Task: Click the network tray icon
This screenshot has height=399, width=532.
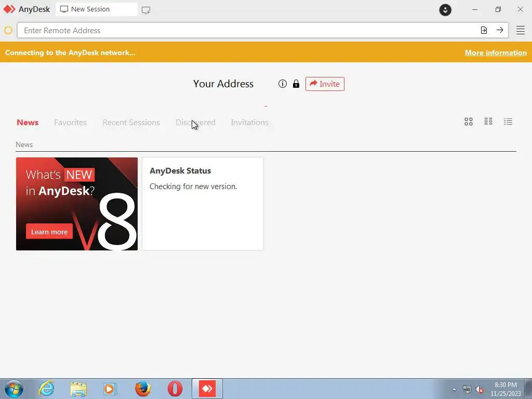Action: 467,390
